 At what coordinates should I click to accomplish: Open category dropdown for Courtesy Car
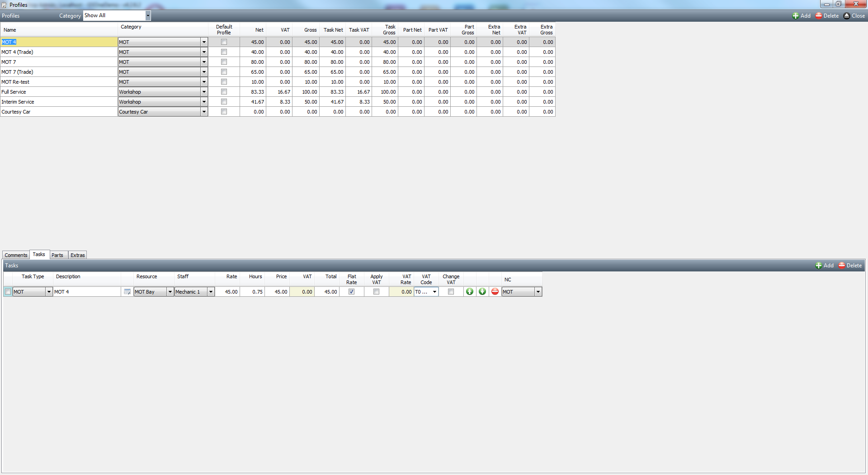click(204, 112)
